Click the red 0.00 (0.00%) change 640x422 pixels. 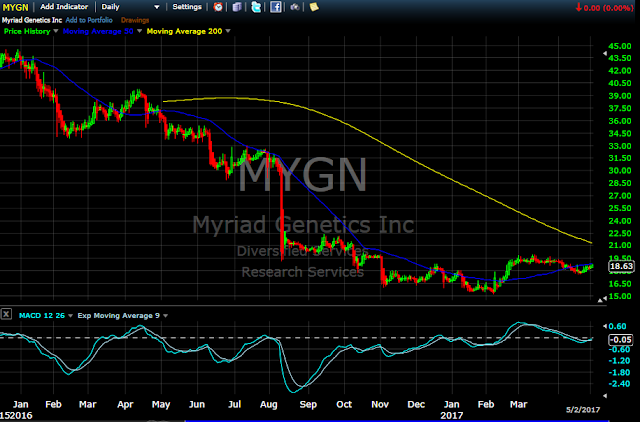(x=604, y=8)
